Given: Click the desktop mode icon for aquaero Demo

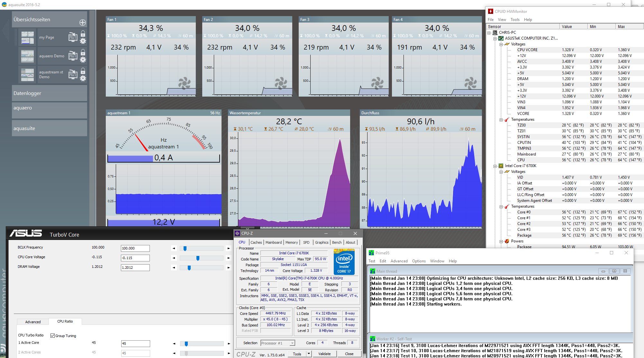Looking at the screenshot, I should pyautogui.click(x=73, y=56).
